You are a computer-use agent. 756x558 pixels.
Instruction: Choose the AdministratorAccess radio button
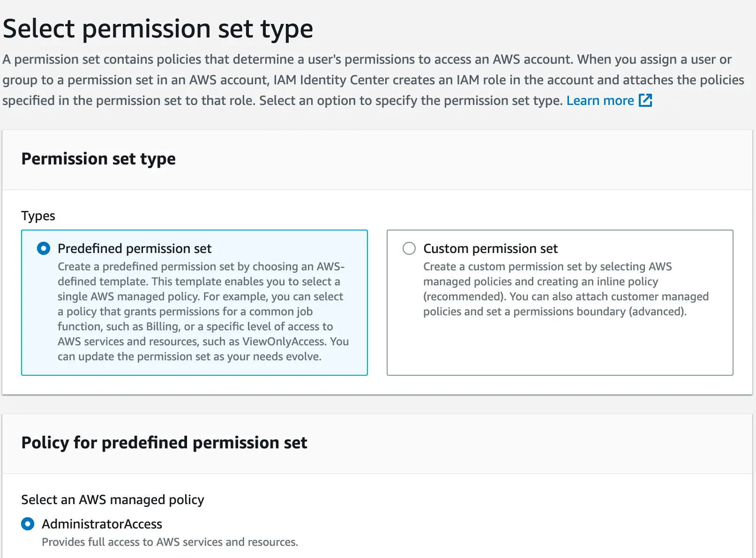[28, 524]
